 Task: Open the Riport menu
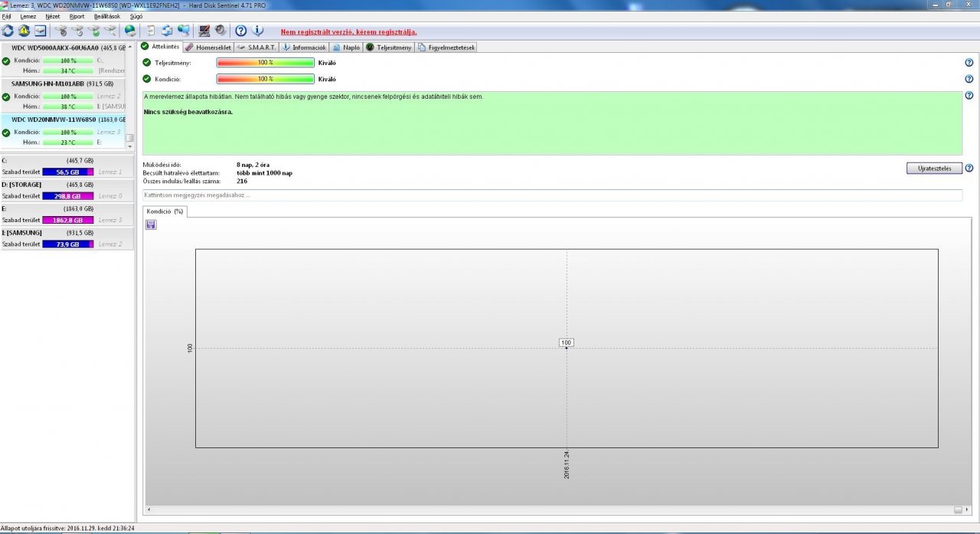click(77, 16)
